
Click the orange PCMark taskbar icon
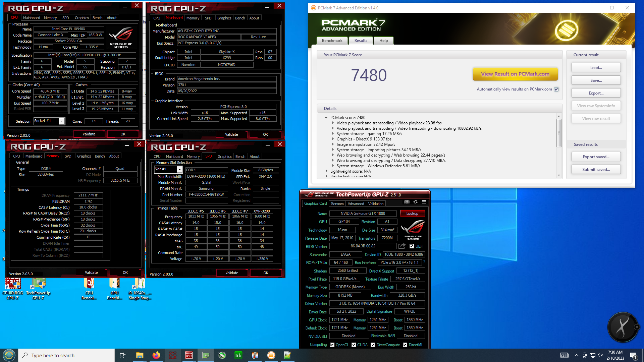click(x=271, y=355)
